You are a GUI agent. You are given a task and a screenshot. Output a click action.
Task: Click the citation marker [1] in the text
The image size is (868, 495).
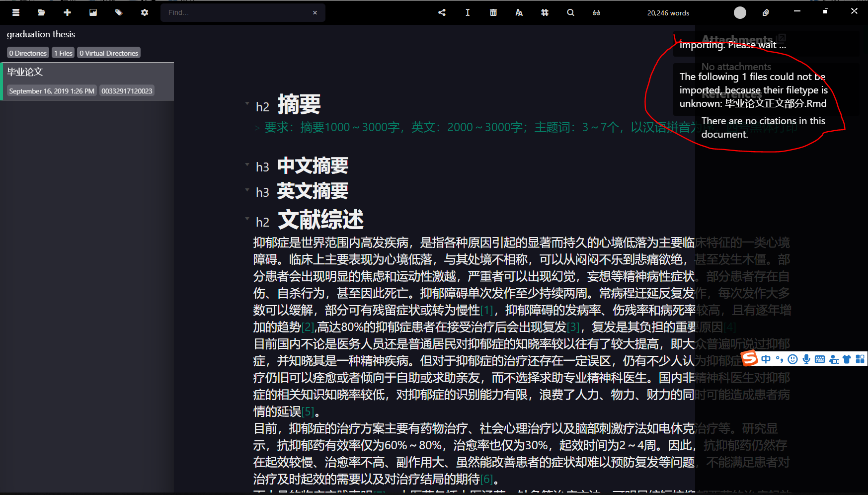(x=487, y=310)
